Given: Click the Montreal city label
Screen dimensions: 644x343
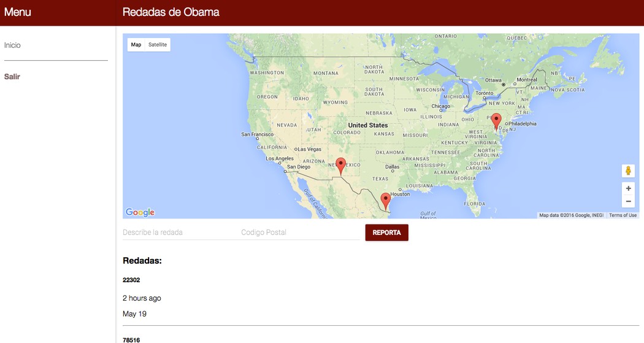Looking at the screenshot, I should (x=527, y=80).
